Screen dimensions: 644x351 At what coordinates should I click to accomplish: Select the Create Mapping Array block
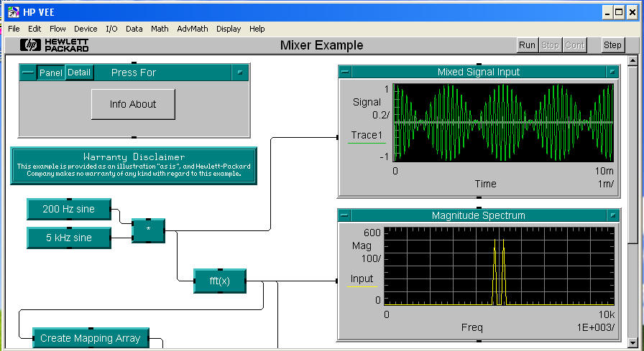tap(90, 338)
